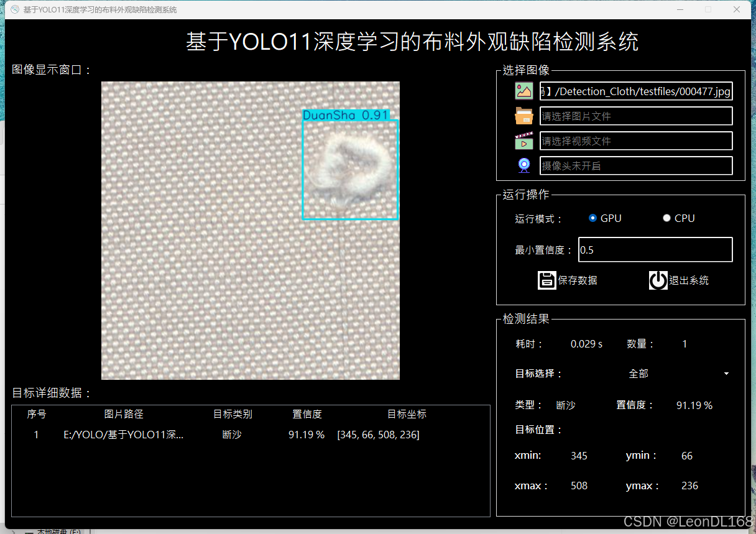756x534 pixels.
Task: Click the minimum confidence value field
Action: (x=655, y=249)
